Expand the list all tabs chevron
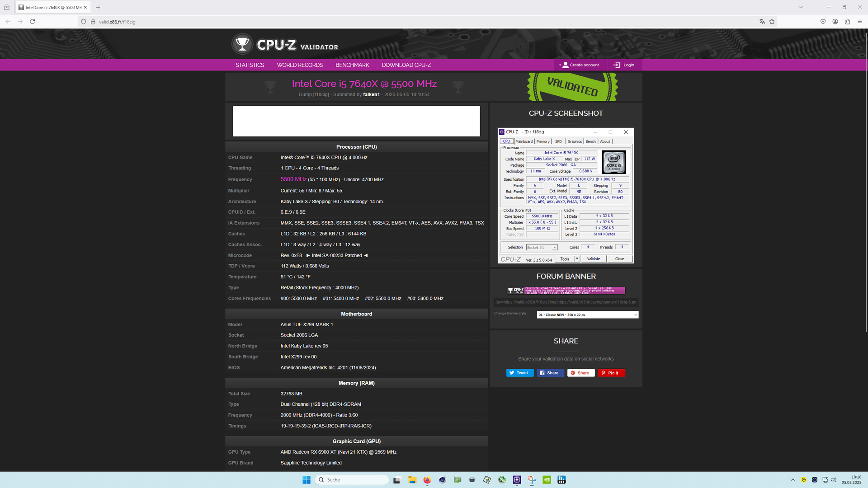 [801, 7]
